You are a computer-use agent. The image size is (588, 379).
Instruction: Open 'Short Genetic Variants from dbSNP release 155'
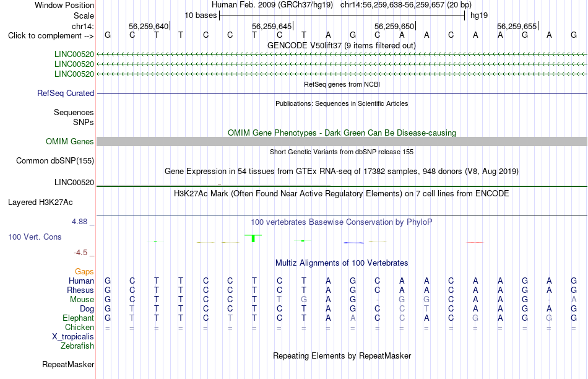pyautogui.click(x=342, y=152)
